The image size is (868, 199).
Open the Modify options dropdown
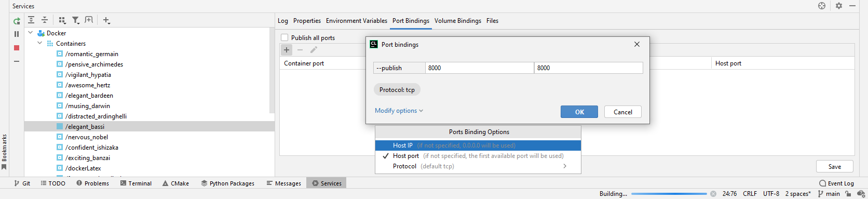(x=399, y=111)
